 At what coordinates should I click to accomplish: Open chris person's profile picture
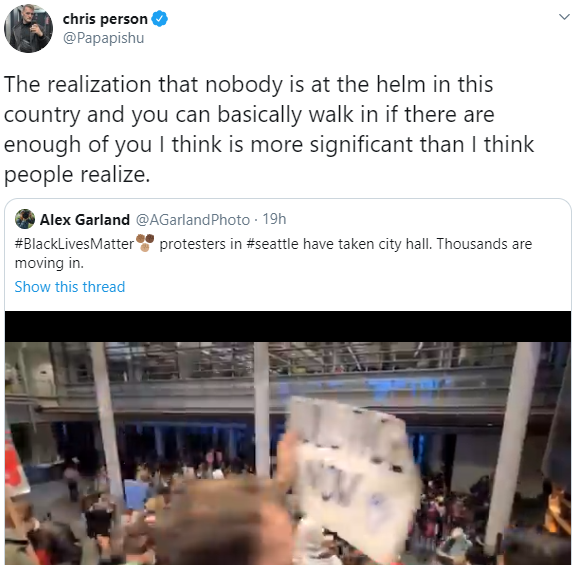pos(28,29)
